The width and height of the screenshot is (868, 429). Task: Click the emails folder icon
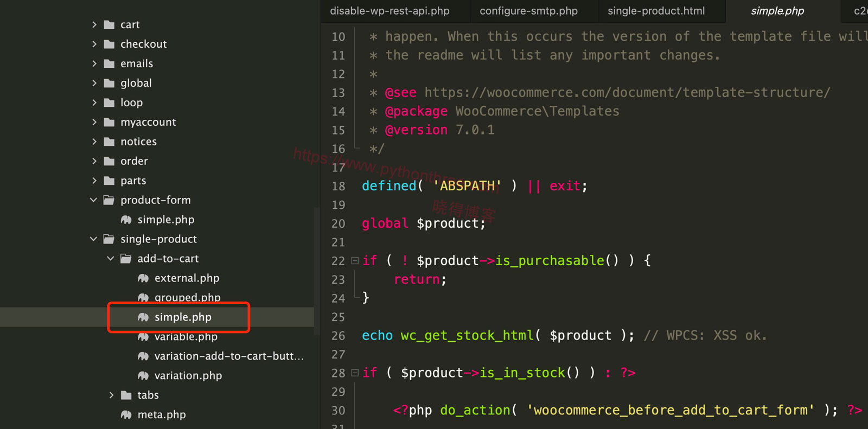pyautogui.click(x=109, y=63)
